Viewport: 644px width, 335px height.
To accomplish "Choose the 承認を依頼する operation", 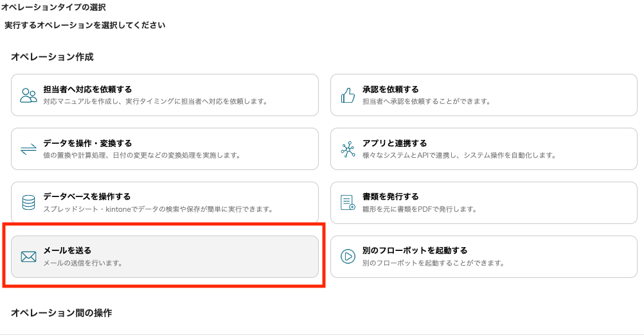I will click(x=484, y=95).
